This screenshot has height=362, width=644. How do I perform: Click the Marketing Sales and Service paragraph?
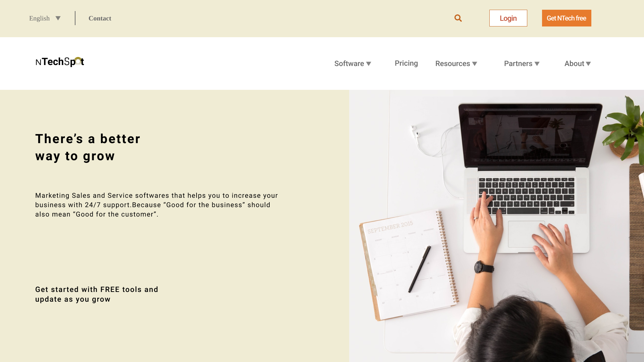coord(157,205)
